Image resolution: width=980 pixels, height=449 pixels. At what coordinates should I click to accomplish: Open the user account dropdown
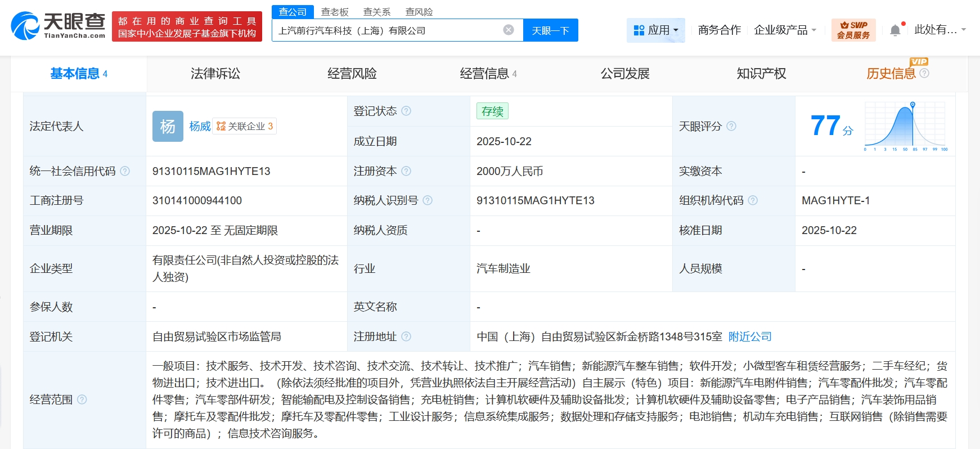[939, 30]
